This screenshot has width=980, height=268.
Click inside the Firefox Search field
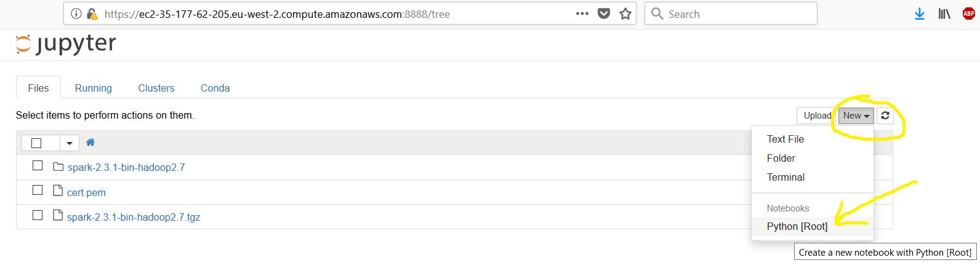tap(731, 14)
